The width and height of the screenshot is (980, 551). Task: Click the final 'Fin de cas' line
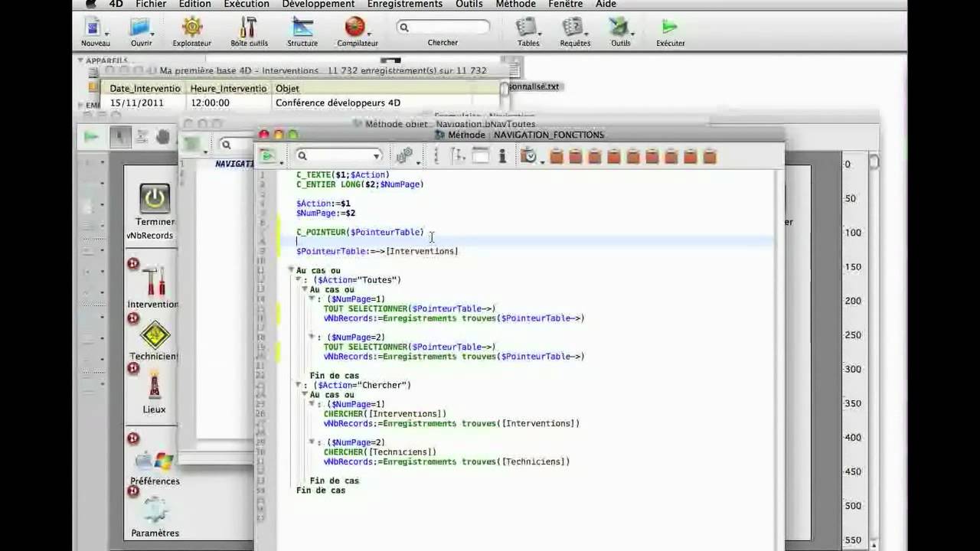point(321,491)
